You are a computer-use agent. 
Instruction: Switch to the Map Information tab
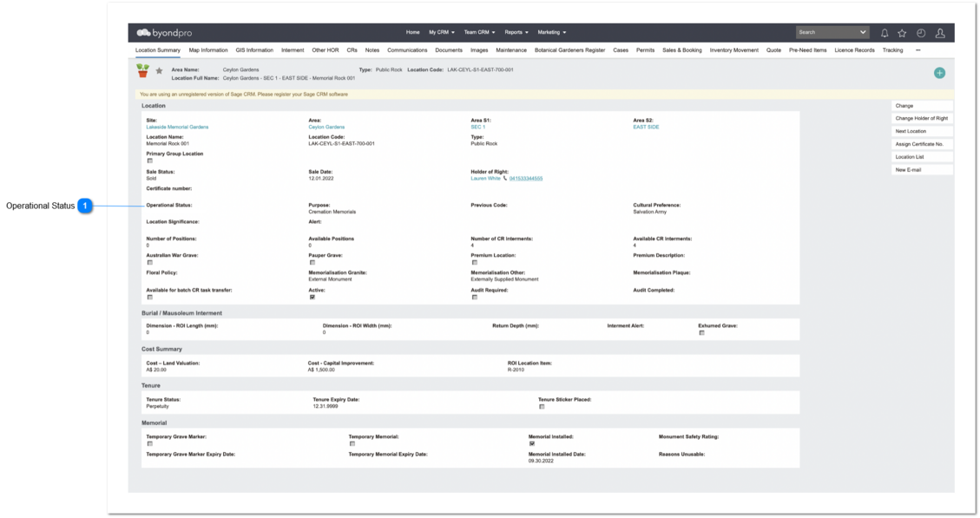pyautogui.click(x=208, y=50)
